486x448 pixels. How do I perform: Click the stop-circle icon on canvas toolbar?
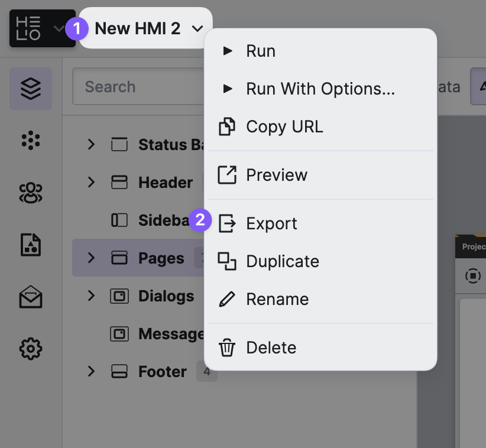(472, 276)
